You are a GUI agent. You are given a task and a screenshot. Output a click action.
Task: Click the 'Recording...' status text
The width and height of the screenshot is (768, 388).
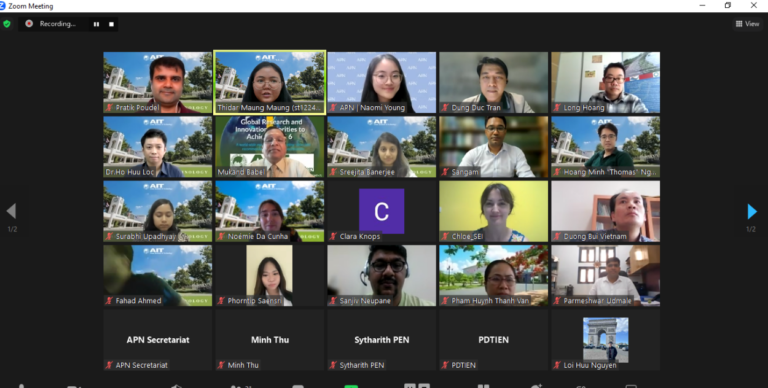pos(58,24)
